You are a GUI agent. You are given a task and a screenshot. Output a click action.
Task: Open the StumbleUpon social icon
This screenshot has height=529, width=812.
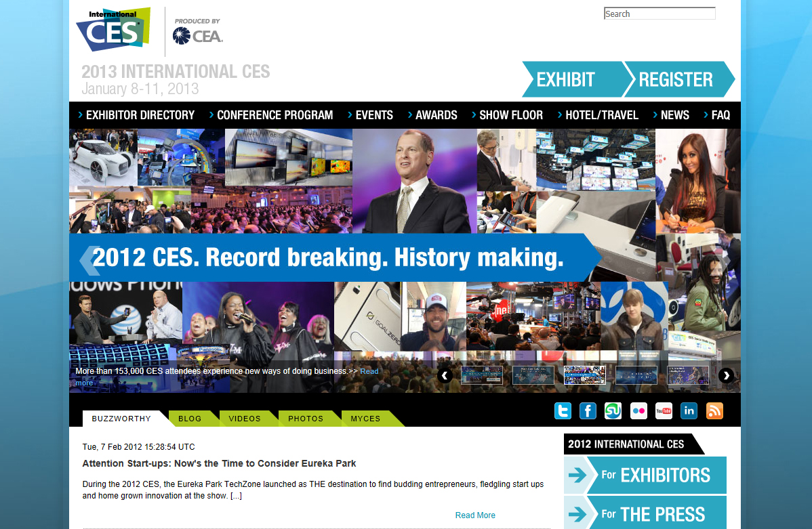613,411
